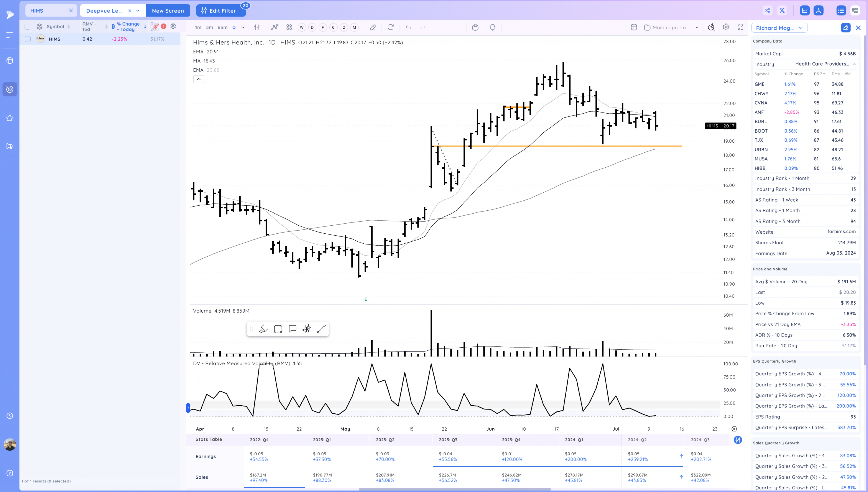This screenshot has height=492, width=868.
Task: Collapse the indicator legend chevron
Action: click(199, 79)
